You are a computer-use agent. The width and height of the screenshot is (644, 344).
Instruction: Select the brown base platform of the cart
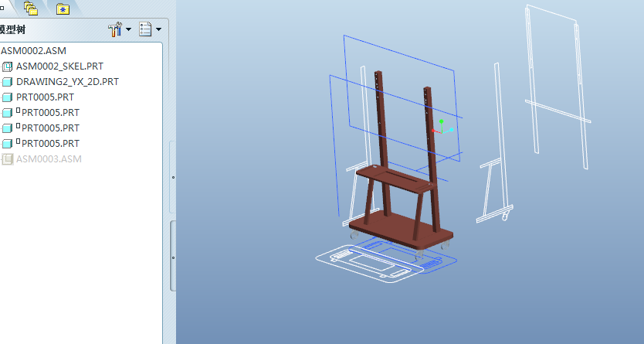point(401,230)
